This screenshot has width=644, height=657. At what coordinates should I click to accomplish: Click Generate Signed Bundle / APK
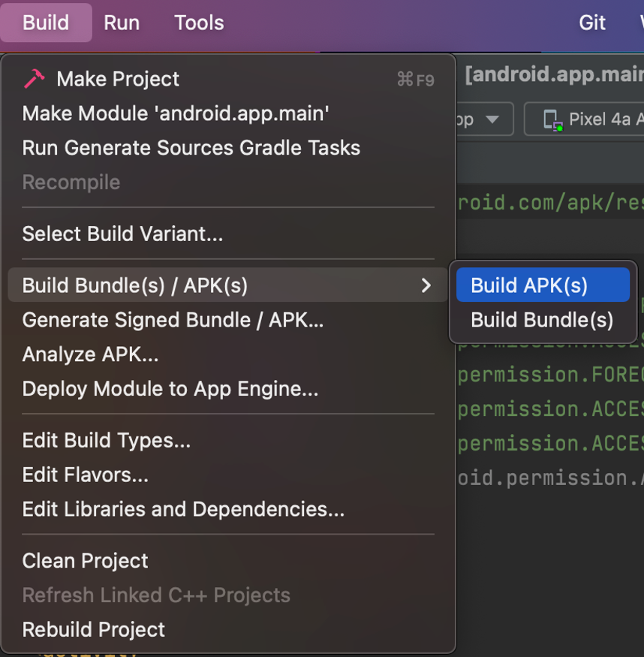click(173, 320)
